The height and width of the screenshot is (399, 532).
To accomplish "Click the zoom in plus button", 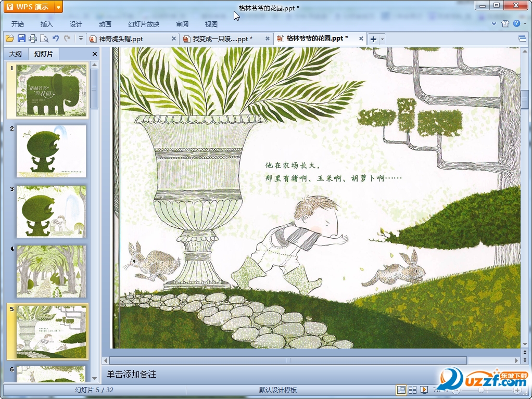I will (x=517, y=391).
